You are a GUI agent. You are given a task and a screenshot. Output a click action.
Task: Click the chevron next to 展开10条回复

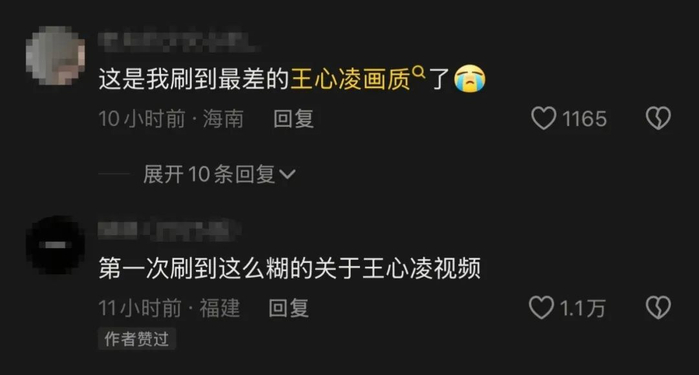pos(288,174)
